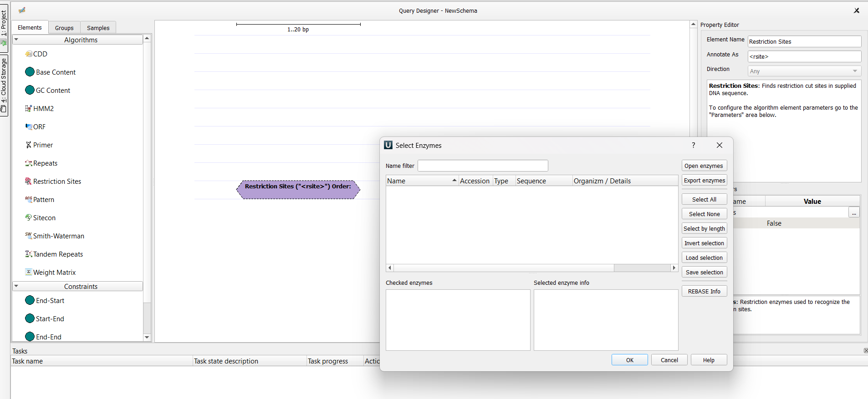Click the Sequence column header
The image size is (868, 399).
(x=544, y=181)
